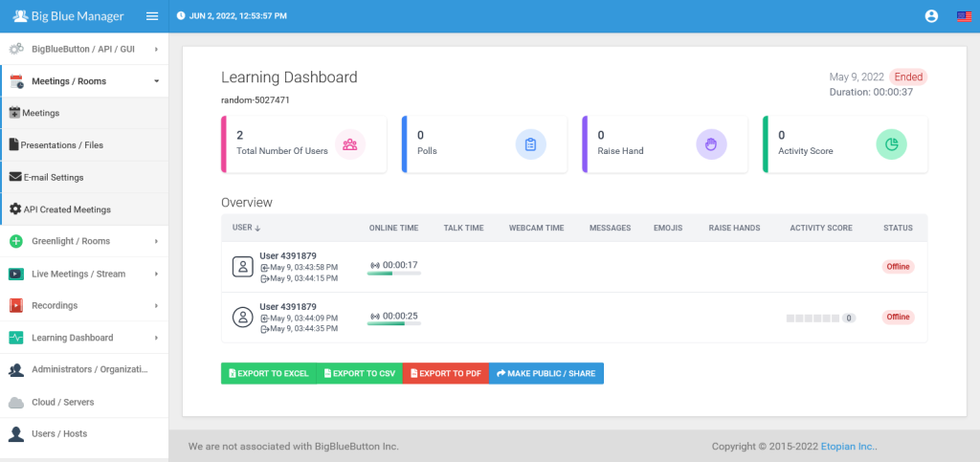This screenshot has width=980, height=462.
Task: Click the Cloud / Servers cloud icon
Action: 16,402
